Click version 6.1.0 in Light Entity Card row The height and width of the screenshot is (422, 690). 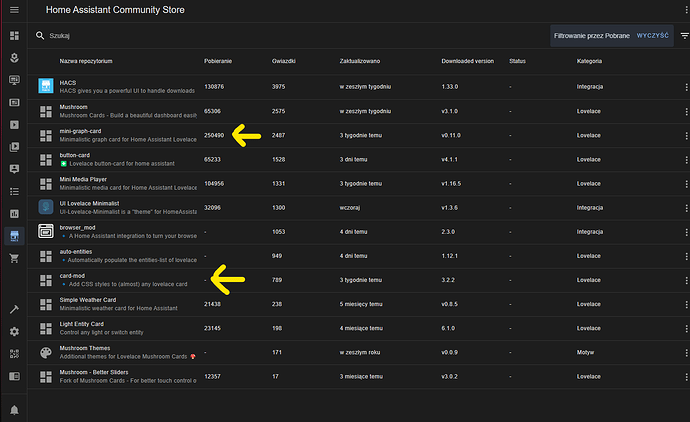448,328
